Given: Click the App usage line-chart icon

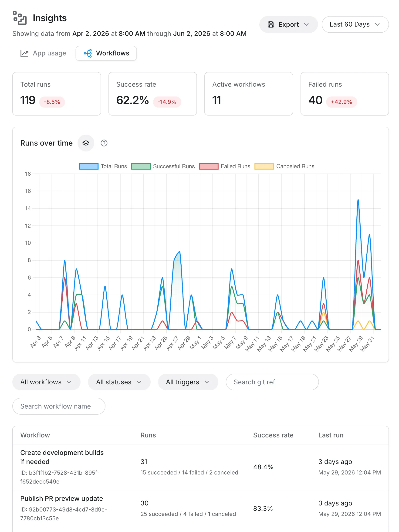Looking at the screenshot, I should pyautogui.click(x=24, y=53).
